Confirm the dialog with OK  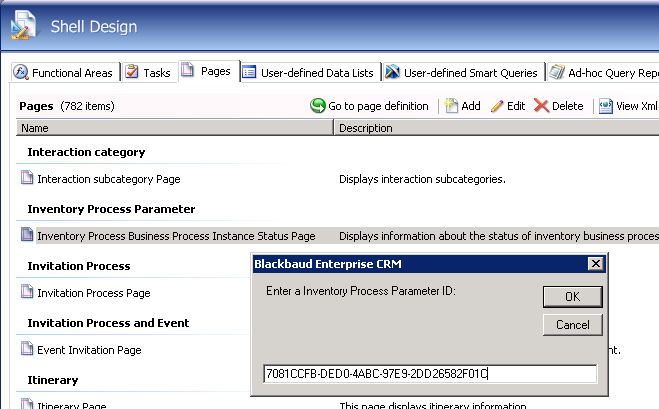point(572,297)
